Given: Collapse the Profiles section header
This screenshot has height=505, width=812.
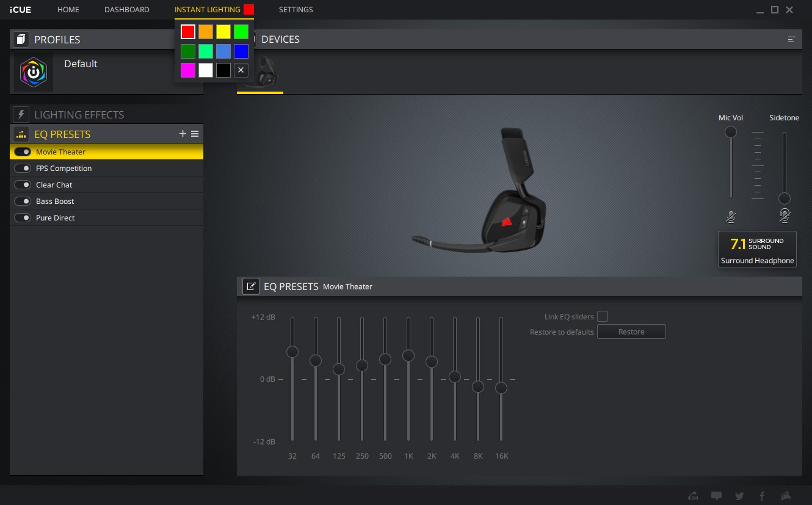Looking at the screenshot, I should coord(107,40).
